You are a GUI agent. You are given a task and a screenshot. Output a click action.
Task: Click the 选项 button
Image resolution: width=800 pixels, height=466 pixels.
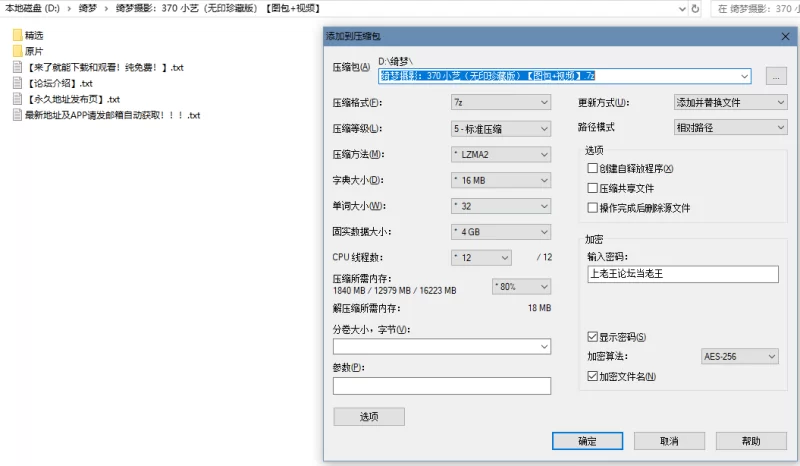[369, 416]
